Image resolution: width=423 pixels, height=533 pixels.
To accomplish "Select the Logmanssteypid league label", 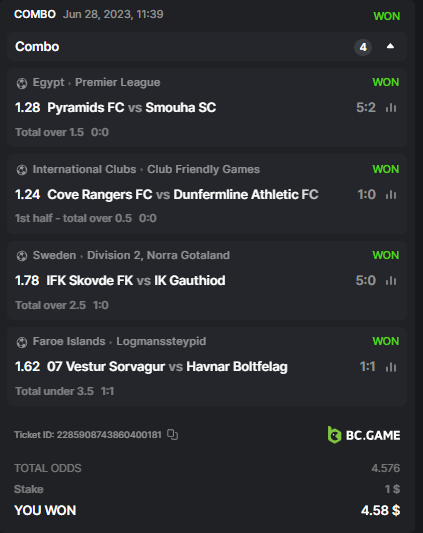I will pos(161,341).
